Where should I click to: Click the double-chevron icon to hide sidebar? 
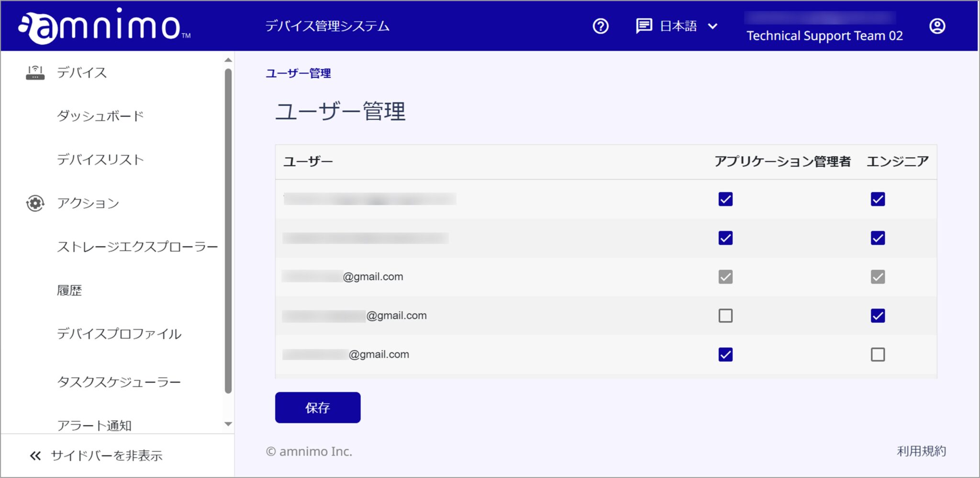(35, 455)
